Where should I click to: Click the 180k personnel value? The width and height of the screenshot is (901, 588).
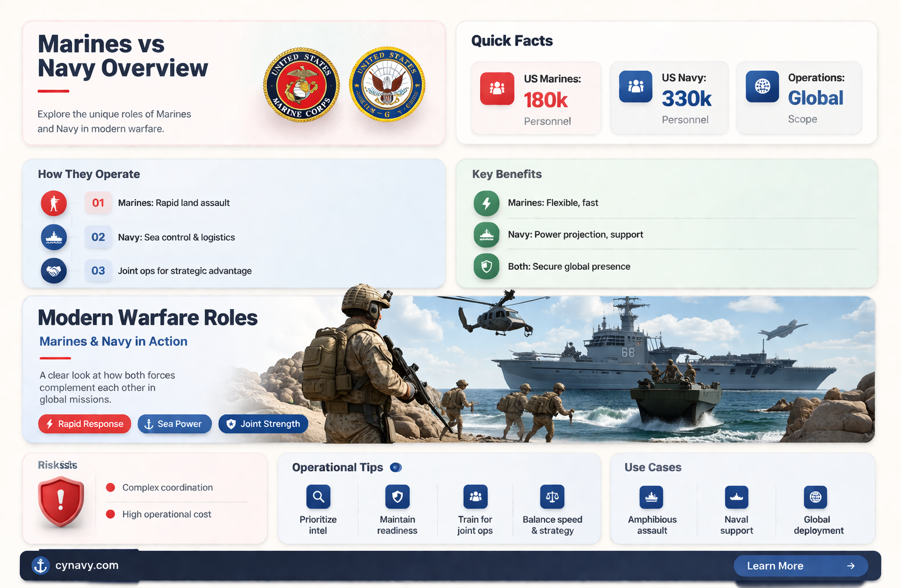coord(546,100)
